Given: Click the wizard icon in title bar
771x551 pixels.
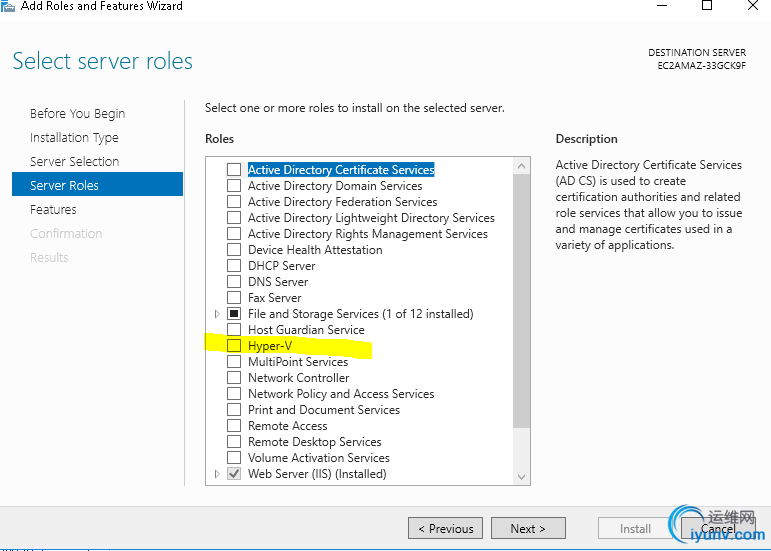Looking at the screenshot, I should point(7,6).
